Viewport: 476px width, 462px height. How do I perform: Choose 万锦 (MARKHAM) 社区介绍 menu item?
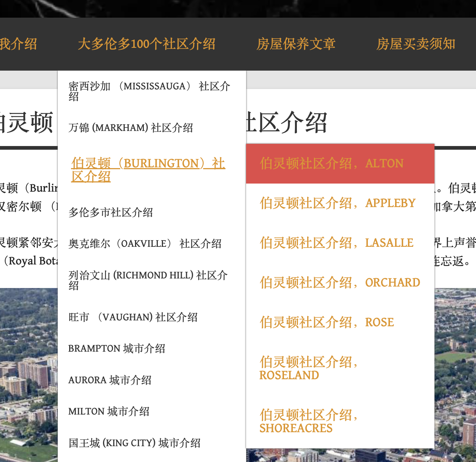(131, 128)
